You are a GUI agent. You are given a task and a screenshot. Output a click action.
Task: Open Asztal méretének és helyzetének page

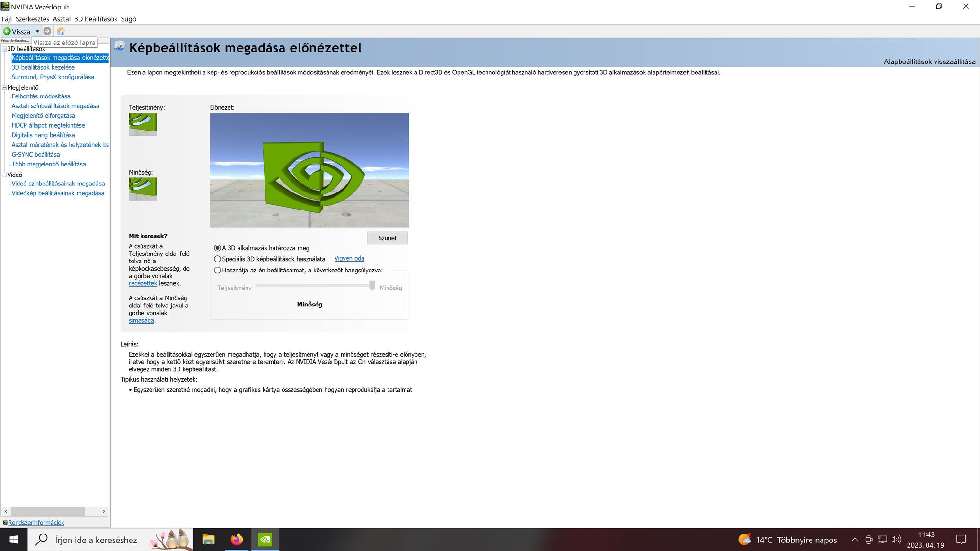tap(60, 145)
